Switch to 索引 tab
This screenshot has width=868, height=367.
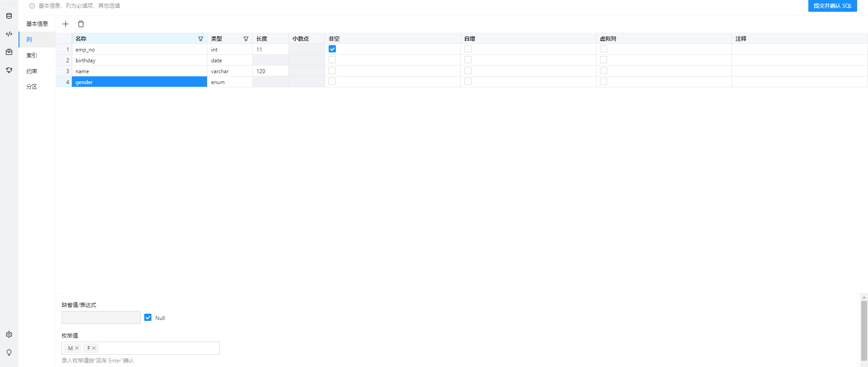(x=37, y=56)
